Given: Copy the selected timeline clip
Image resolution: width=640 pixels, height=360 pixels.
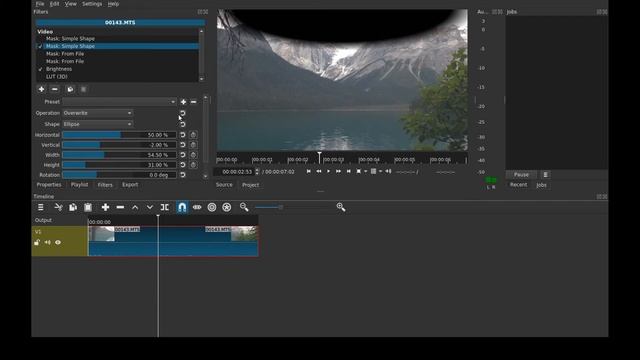Looking at the screenshot, I should (73, 207).
